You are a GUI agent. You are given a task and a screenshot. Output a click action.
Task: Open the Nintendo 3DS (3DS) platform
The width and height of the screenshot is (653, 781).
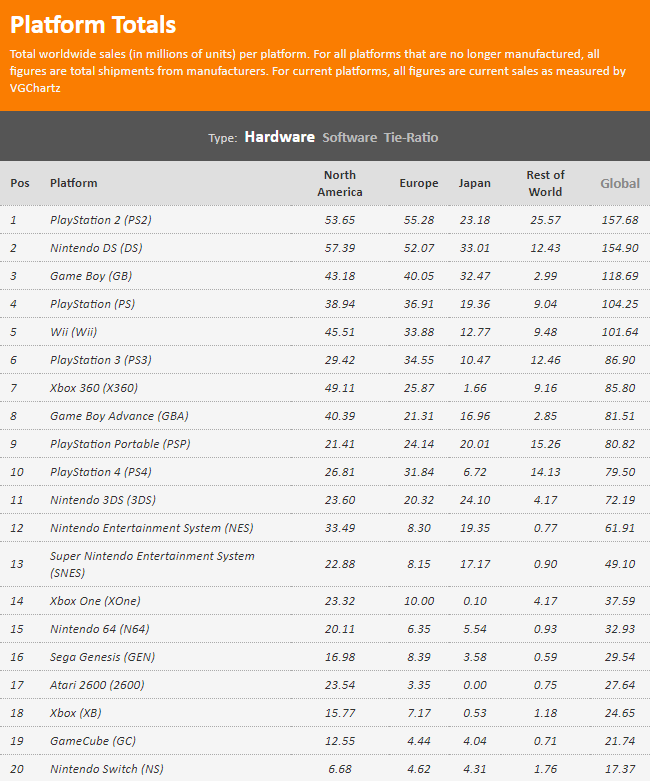click(103, 500)
